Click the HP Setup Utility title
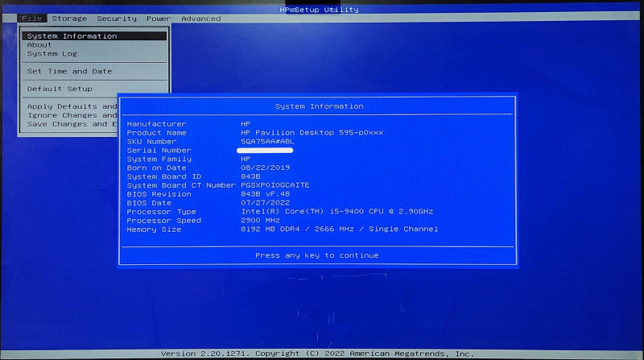644x360 pixels. (x=319, y=10)
